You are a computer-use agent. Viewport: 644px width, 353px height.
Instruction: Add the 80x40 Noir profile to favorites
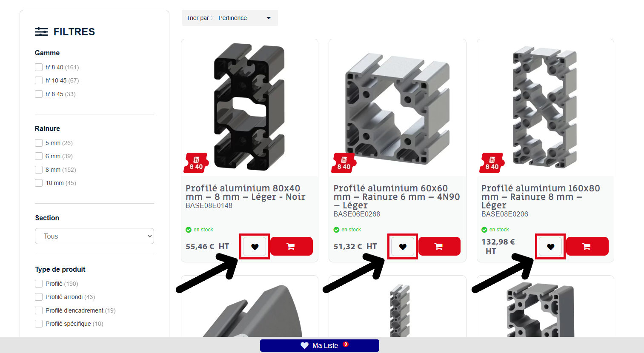[x=255, y=246]
